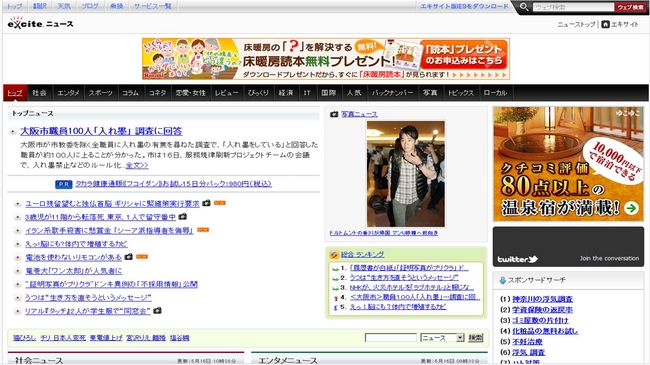The width and height of the screenshot is (650, 365).
Task: Select the スポーツ tab in navigation bar
Action: [101, 93]
